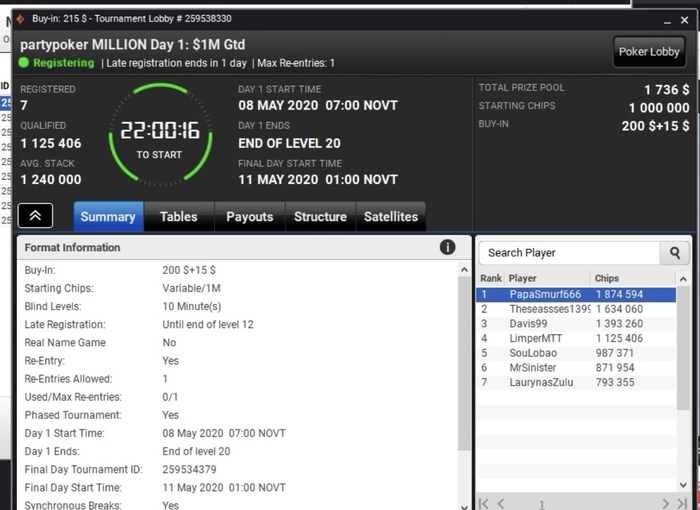
Task: Click Final Day Tournament ID 259534379
Action: (x=189, y=469)
